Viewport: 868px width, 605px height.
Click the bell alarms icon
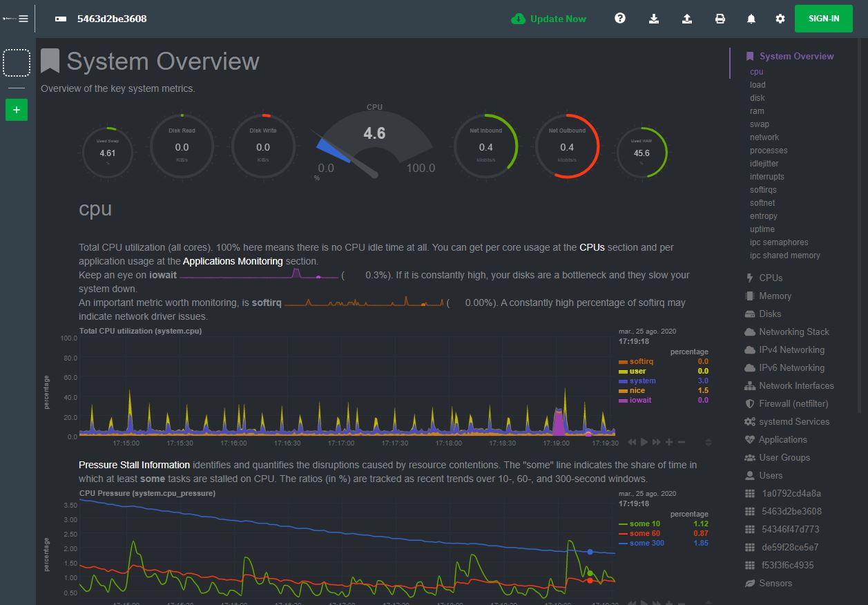pos(751,19)
